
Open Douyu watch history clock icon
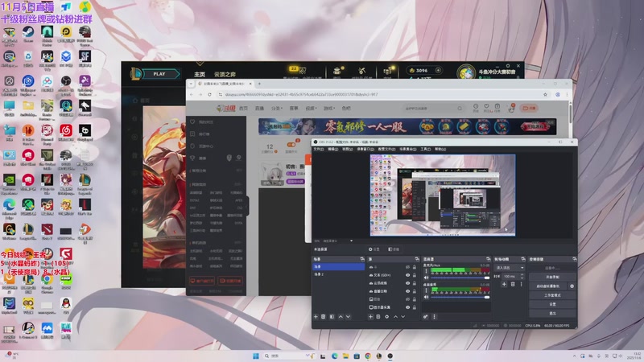[476, 108]
